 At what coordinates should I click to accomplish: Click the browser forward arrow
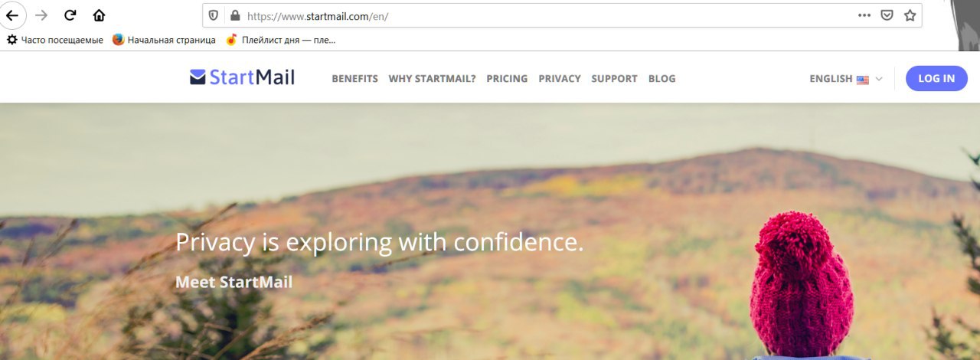41,15
